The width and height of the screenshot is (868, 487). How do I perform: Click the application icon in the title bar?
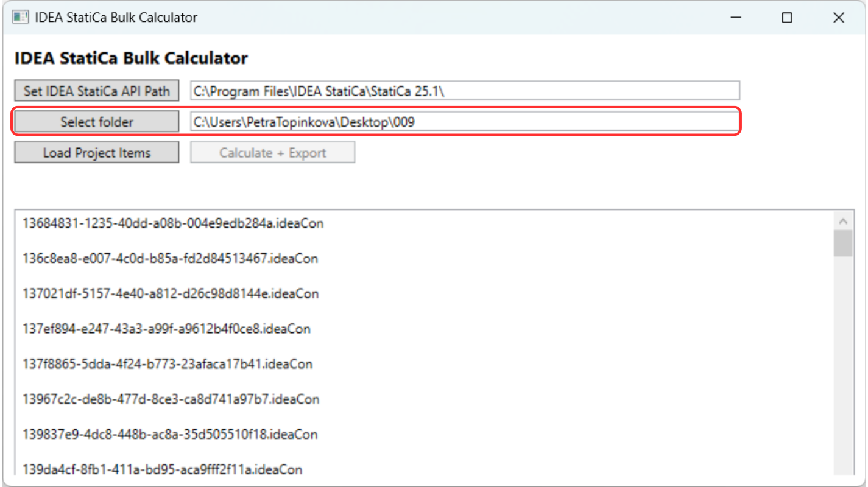coord(20,17)
